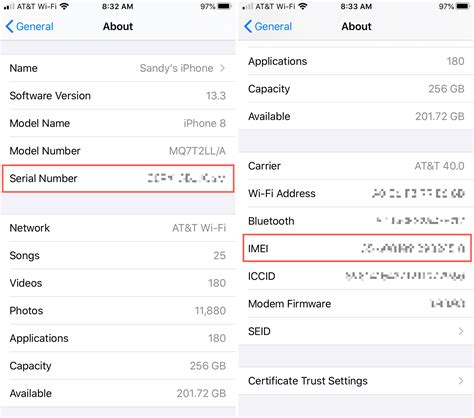
Task: Select the Photos row
Action: [118, 311]
